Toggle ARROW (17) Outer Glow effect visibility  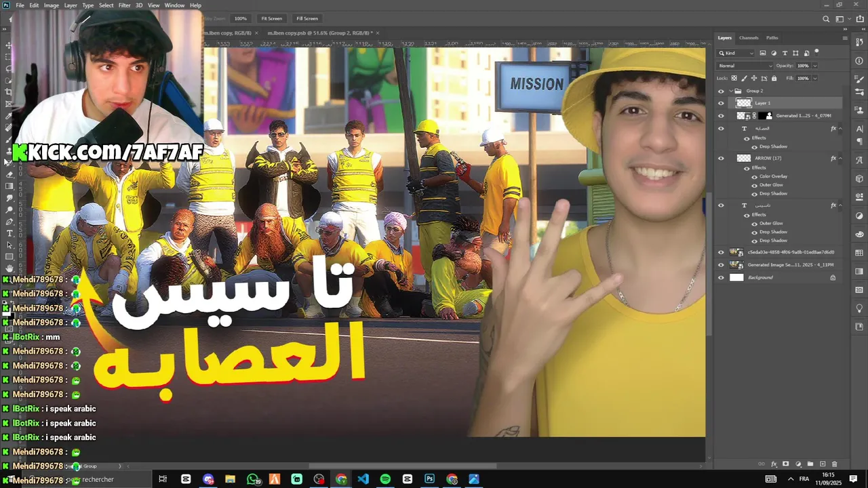pos(754,185)
